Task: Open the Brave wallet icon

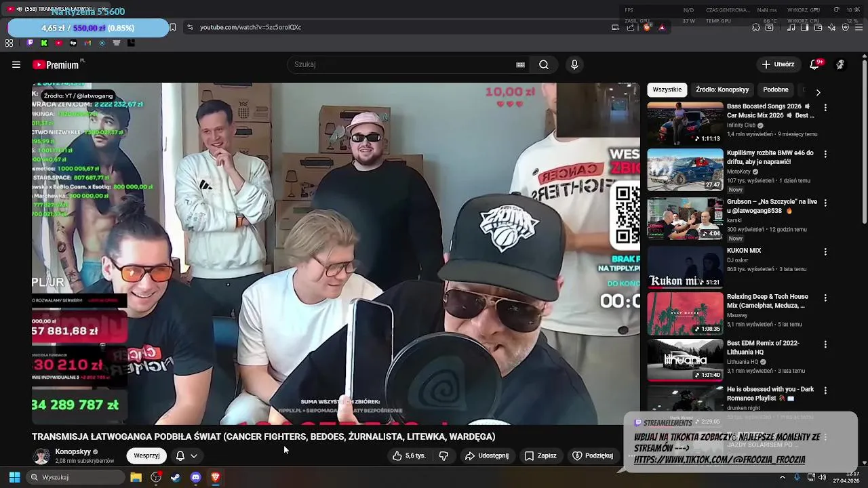Action: tap(818, 27)
